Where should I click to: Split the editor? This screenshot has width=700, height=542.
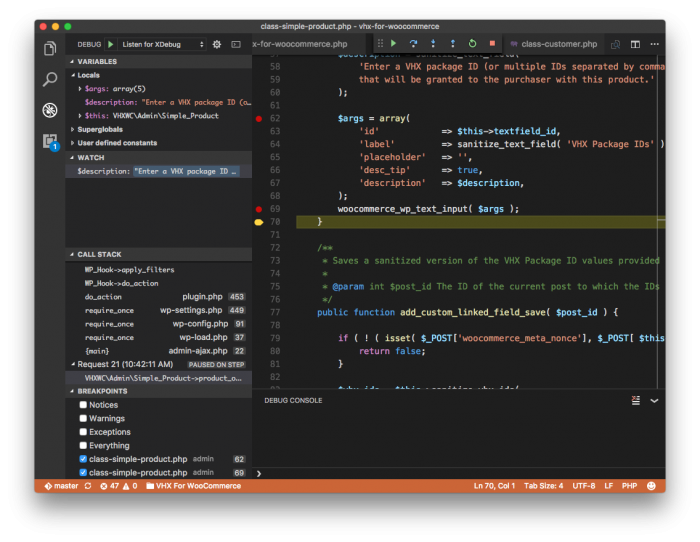(x=635, y=44)
